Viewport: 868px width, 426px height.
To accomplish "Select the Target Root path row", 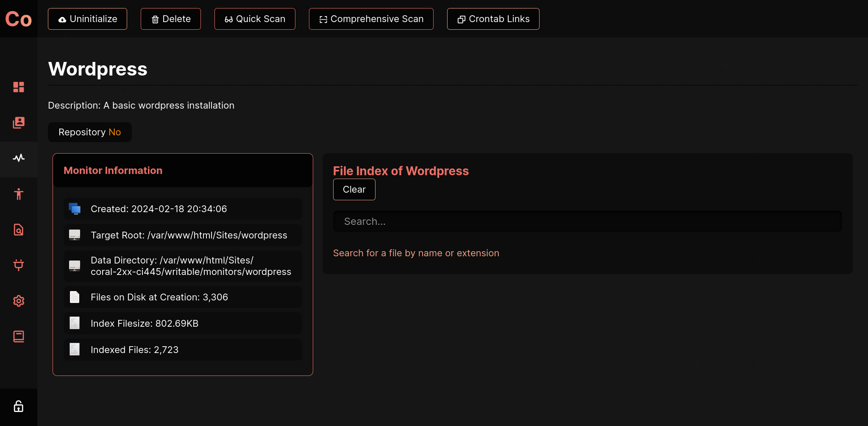I will tap(183, 235).
